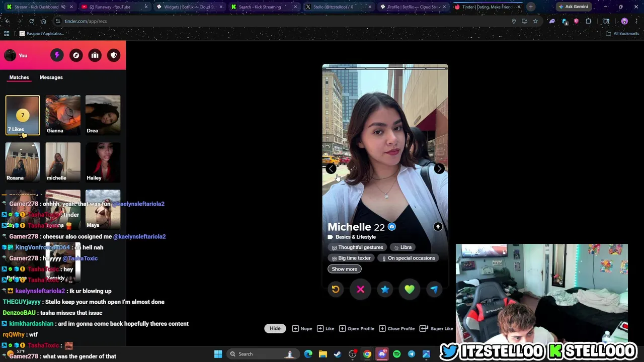Click the Tinder Boost lightning icon
Screen dimensions: 644x362
57,55
